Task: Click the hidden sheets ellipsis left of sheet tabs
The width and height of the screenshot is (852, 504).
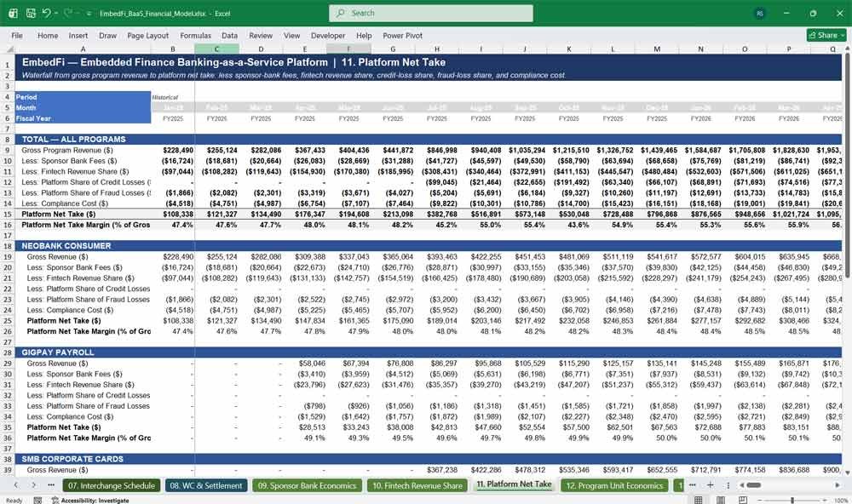Action: (x=51, y=485)
